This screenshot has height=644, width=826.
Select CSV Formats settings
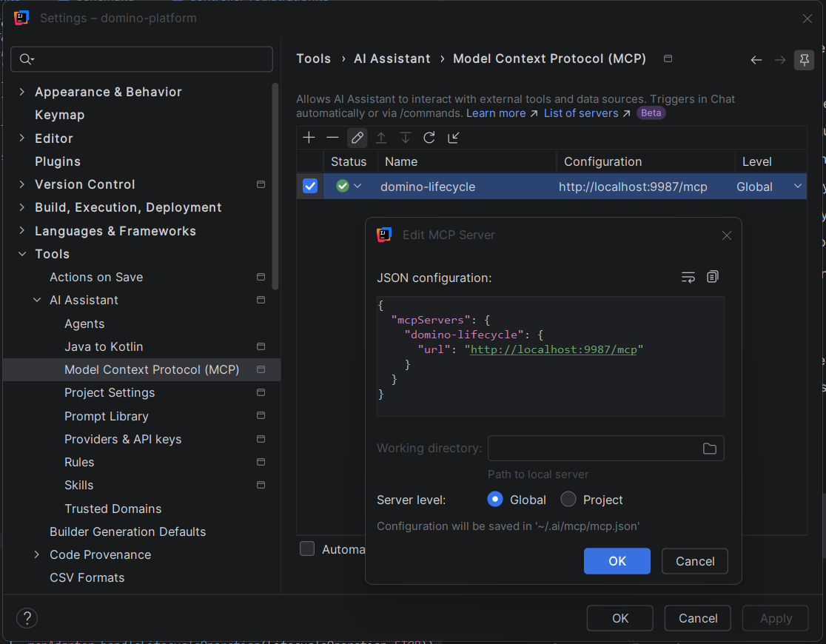click(x=87, y=577)
